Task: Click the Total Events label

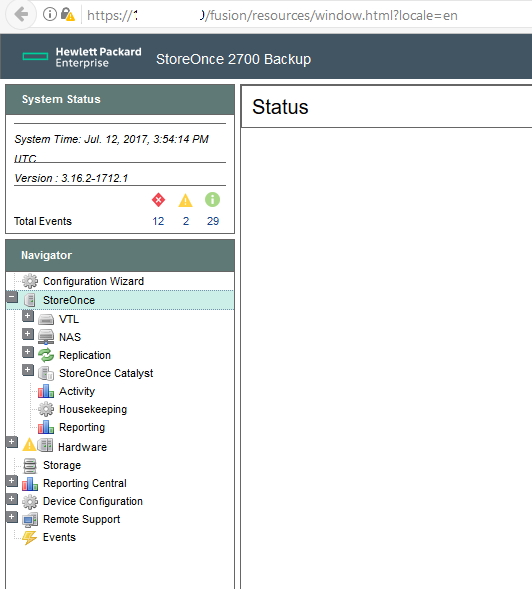Action: point(43,221)
